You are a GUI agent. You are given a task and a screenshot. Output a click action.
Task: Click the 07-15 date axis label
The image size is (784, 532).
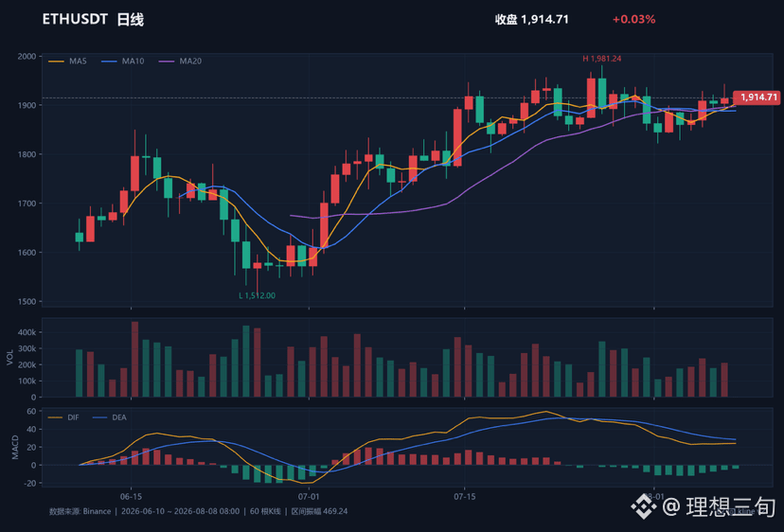coord(465,496)
